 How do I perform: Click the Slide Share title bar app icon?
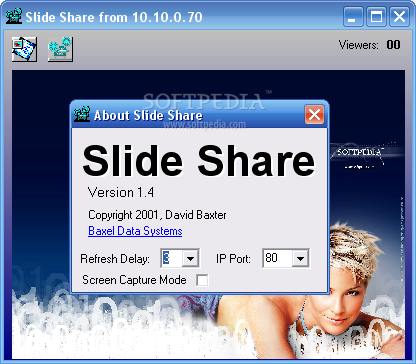point(14,16)
